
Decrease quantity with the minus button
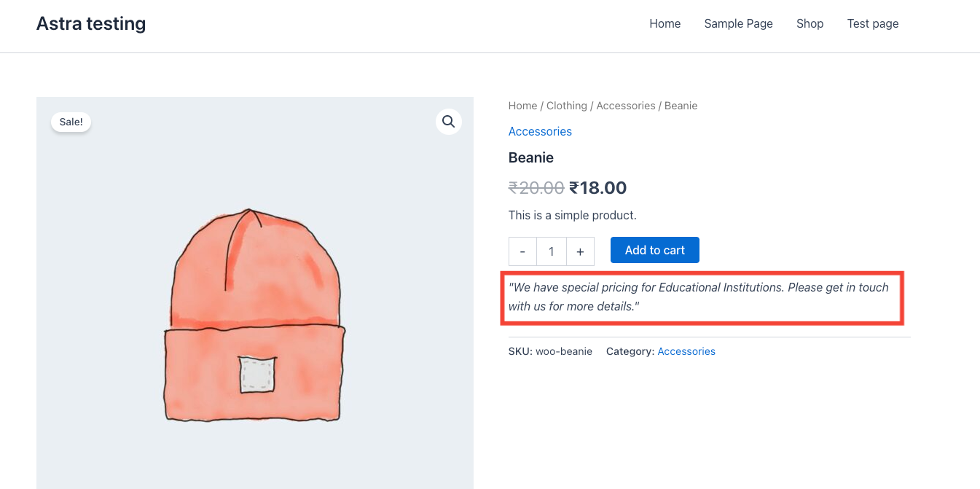522,251
